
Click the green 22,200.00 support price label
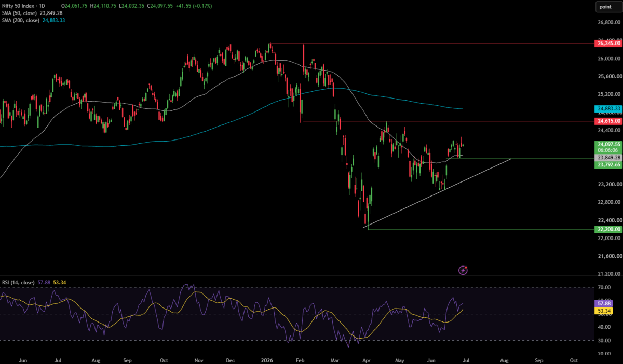pyautogui.click(x=608, y=229)
